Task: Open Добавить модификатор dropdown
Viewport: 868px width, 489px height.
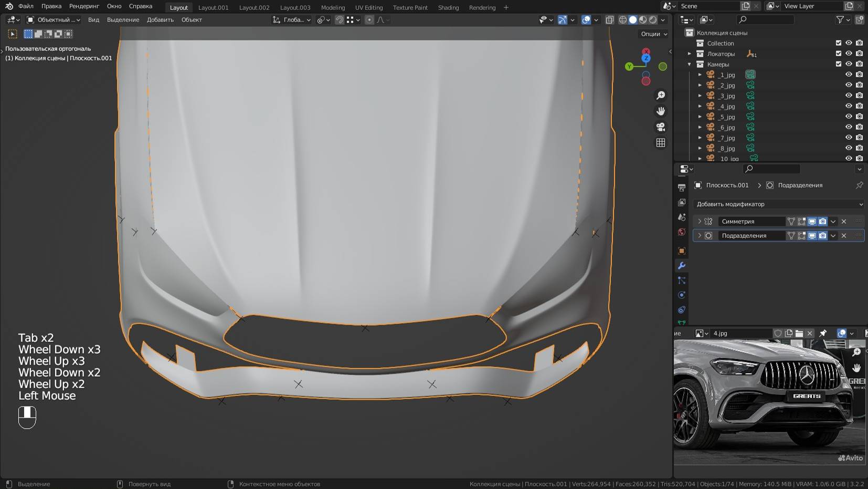Action: [x=778, y=204]
